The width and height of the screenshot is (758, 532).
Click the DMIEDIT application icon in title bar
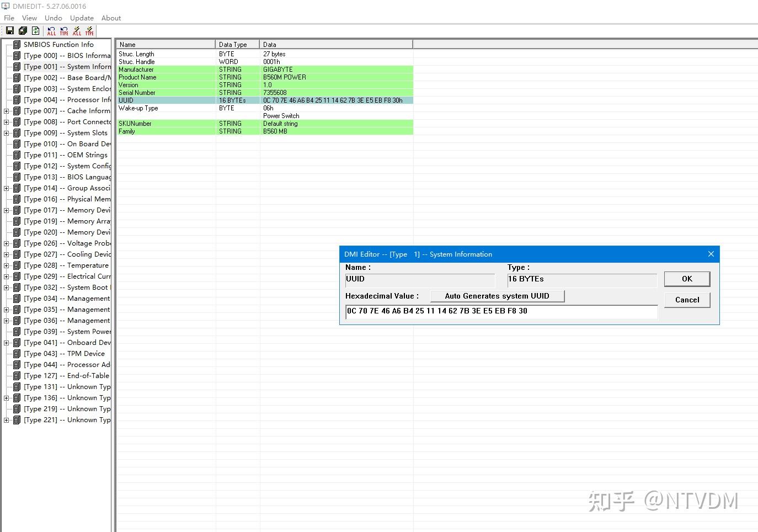(6, 6)
